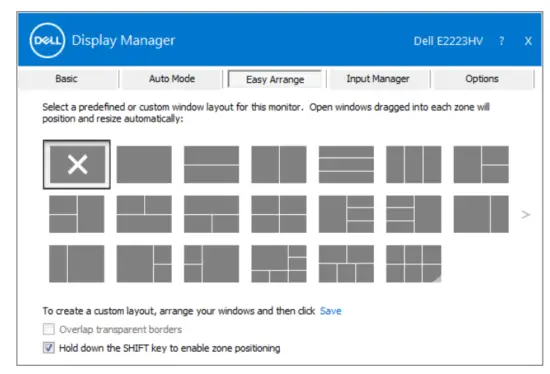The width and height of the screenshot is (550, 374).
Task: Pick the two horizontal rows layout
Action: pos(212,165)
